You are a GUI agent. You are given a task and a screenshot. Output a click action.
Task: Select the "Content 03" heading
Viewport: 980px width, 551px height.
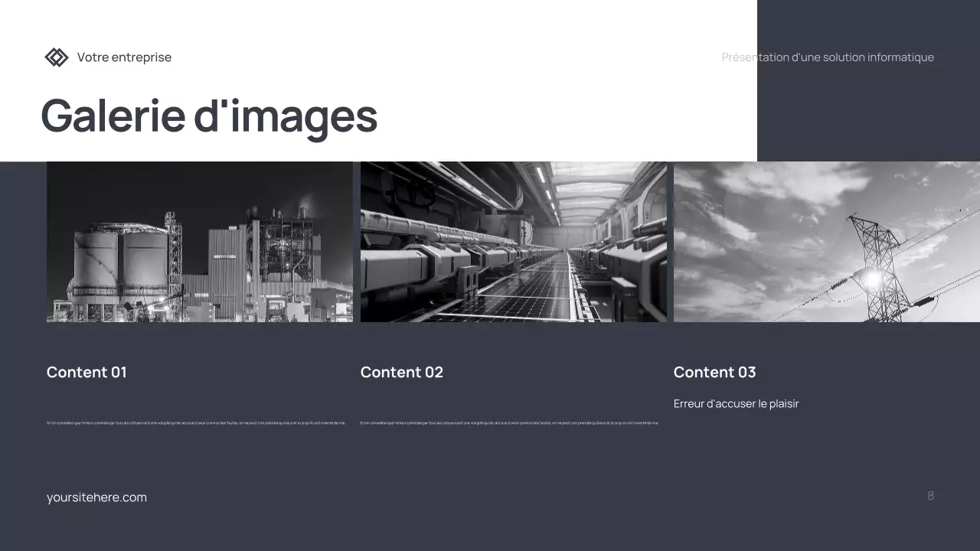714,372
